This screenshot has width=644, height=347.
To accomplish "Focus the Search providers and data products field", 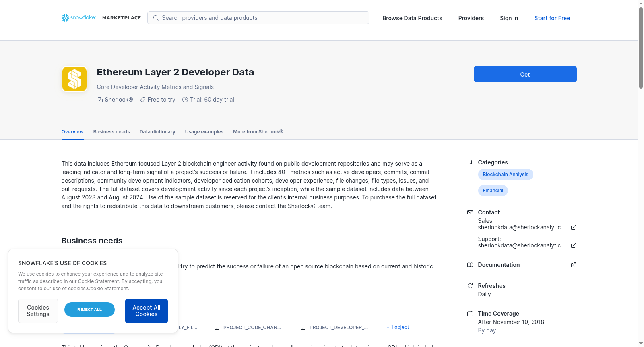I will pyautogui.click(x=258, y=18).
